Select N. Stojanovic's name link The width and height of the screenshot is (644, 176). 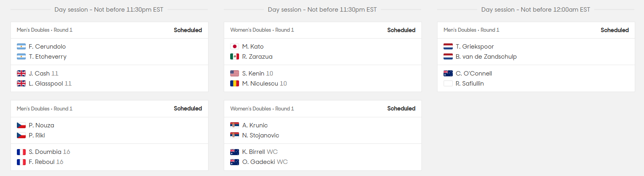click(261, 135)
